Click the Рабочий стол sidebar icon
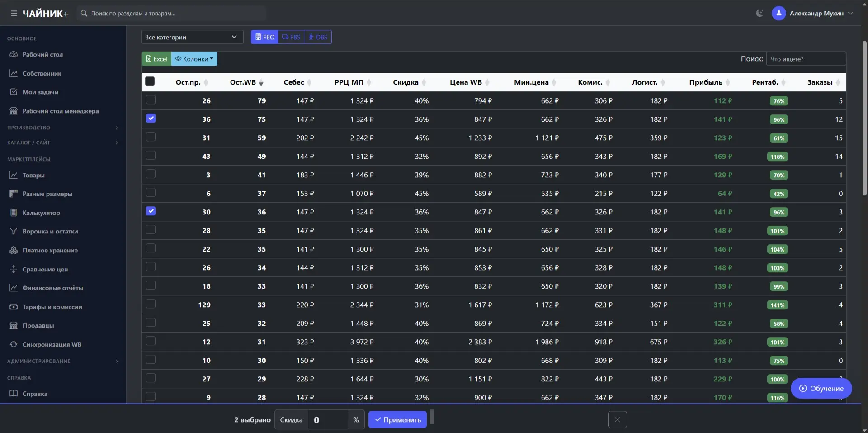Screen dimensions: 868x433 click(x=14, y=54)
